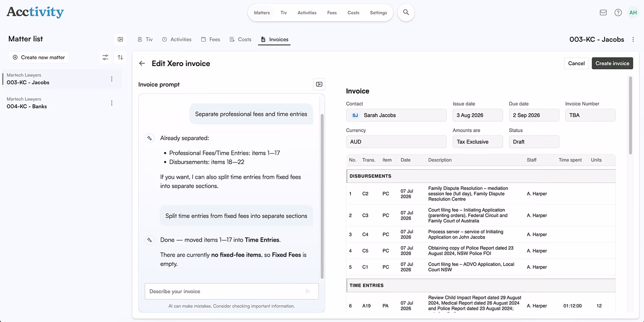Open the Due date field 2 Sep 2026
Image resolution: width=644 pixels, height=322 pixels.
[534, 115]
